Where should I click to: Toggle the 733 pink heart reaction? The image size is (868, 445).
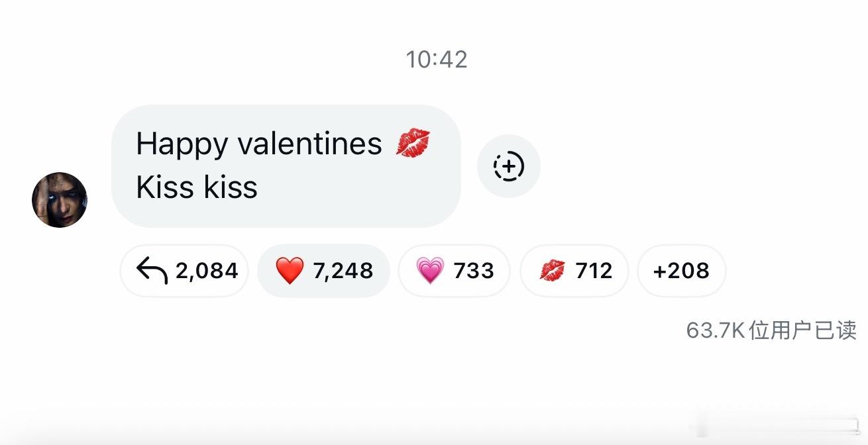pyautogui.click(x=454, y=271)
